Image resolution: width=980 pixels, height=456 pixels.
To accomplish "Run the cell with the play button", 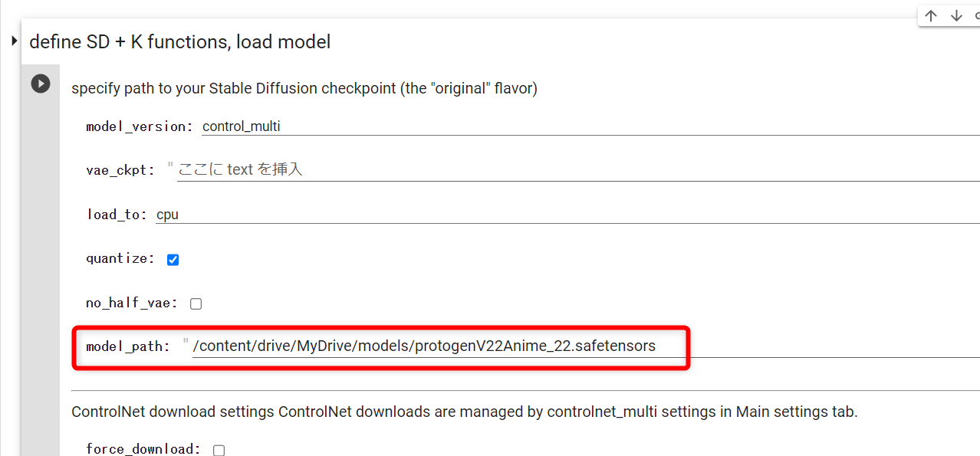I will pos(41,84).
